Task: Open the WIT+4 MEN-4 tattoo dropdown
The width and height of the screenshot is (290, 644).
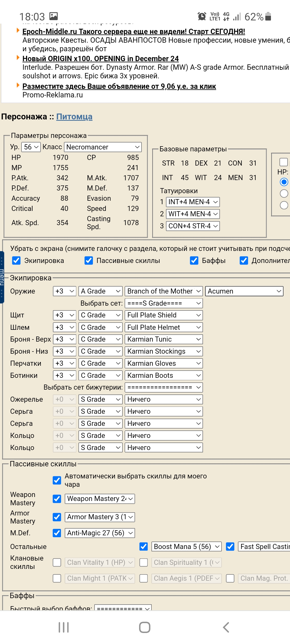Action: click(193, 214)
